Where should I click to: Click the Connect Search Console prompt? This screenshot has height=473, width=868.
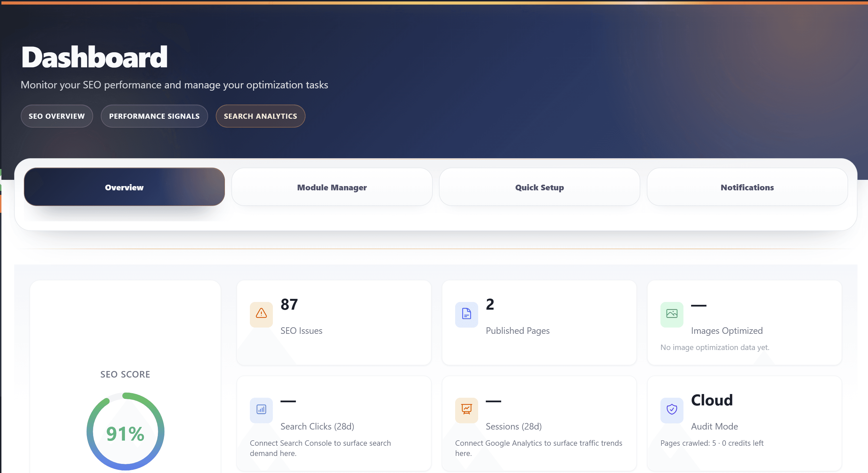click(x=321, y=448)
